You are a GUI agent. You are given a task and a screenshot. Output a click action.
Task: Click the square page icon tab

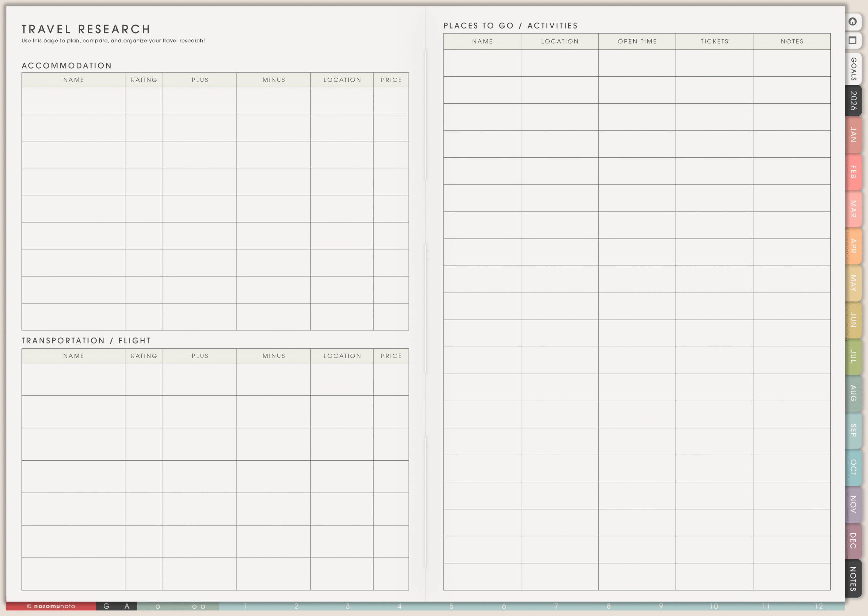click(x=852, y=41)
